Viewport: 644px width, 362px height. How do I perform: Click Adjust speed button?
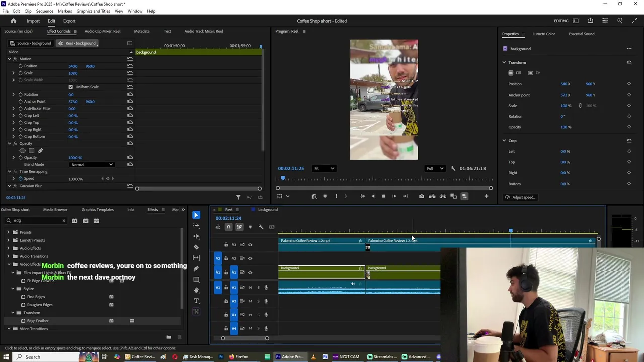click(x=520, y=197)
